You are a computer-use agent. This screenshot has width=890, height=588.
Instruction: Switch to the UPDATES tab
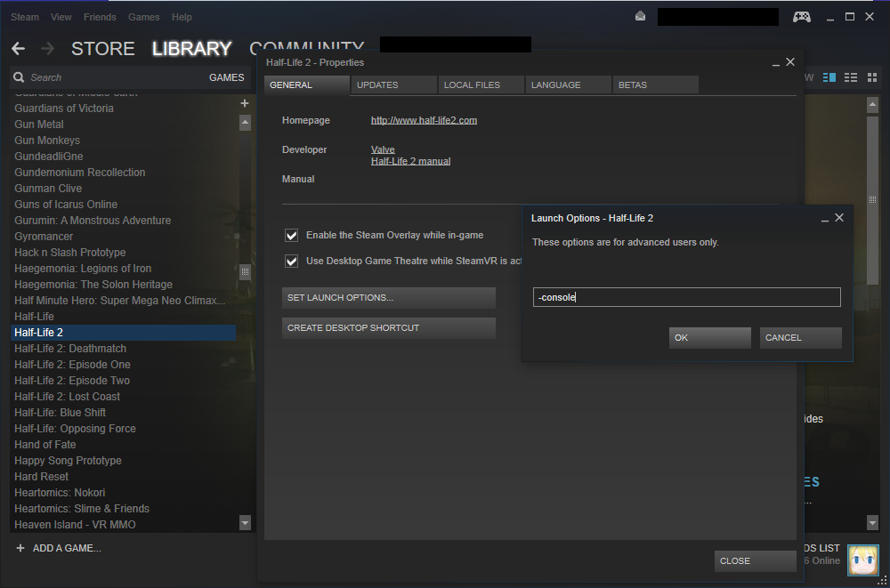click(394, 85)
